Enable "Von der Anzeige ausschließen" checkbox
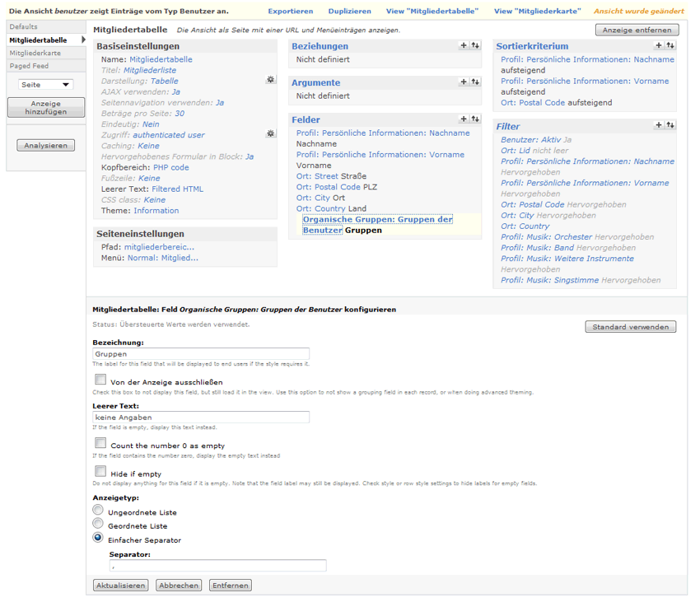The height and width of the screenshot is (602, 700). pyautogui.click(x=100, y=380)
